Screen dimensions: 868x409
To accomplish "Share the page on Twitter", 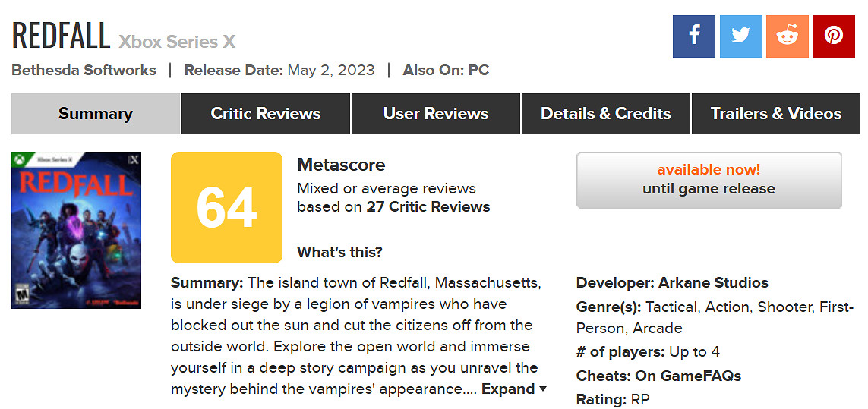I will [740, 36].
